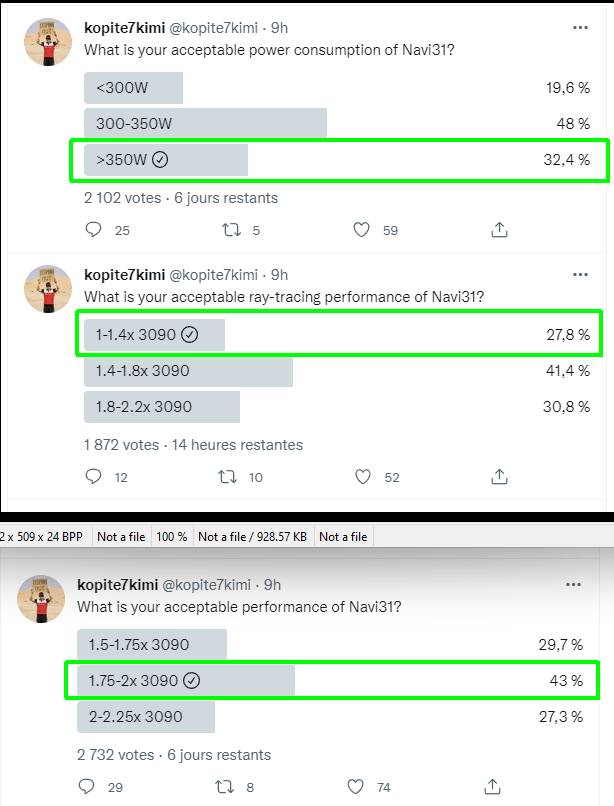Click the 9h timestamp on performance tweet
Screen dimensions: 614x806
pos(272,584)
